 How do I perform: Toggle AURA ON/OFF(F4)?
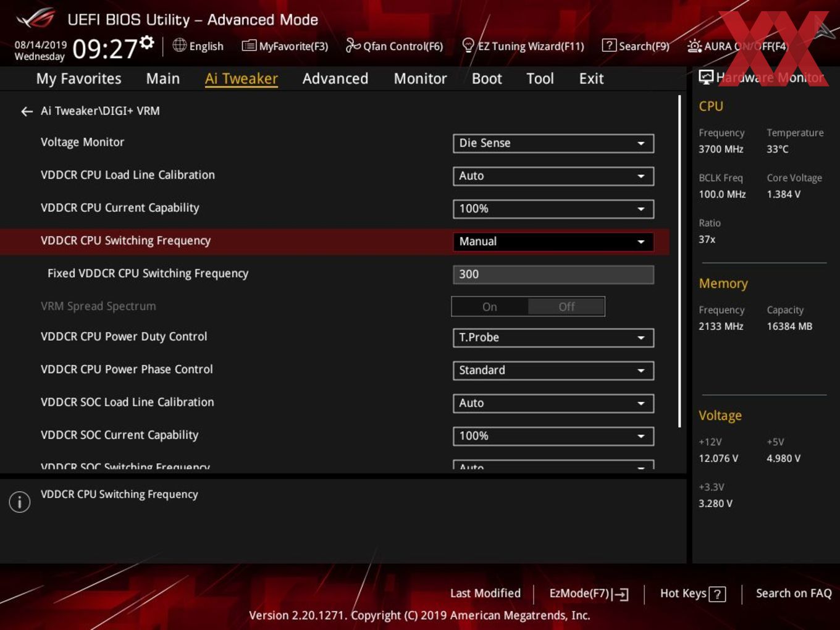[737, 46]
